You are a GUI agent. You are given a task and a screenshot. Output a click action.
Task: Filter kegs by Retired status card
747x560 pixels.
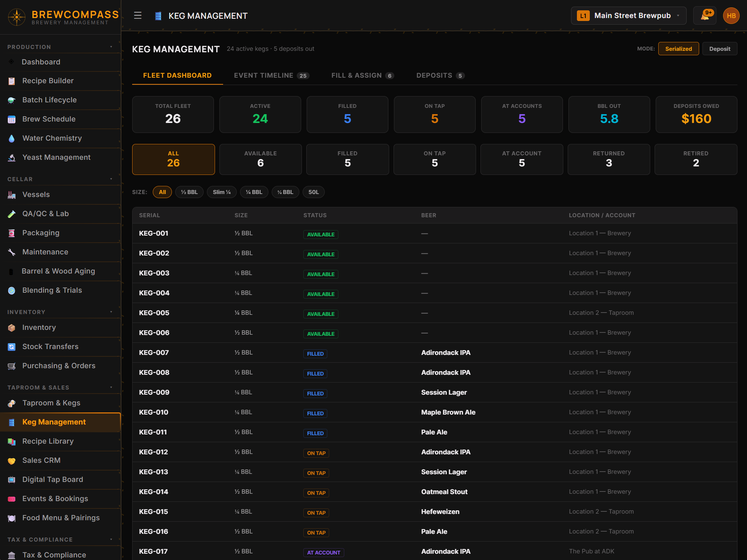coord(695,159)
